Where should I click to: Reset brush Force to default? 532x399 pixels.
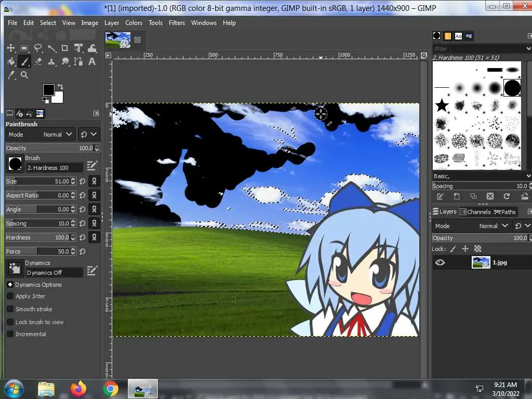click(83, 251)
